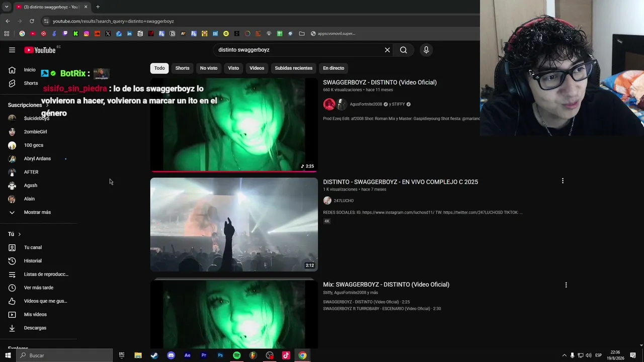Visit the AgusFortnite2008 channel name
This screenshot has width=644, height=362.
pyautogui.click(x=366, y=104)
